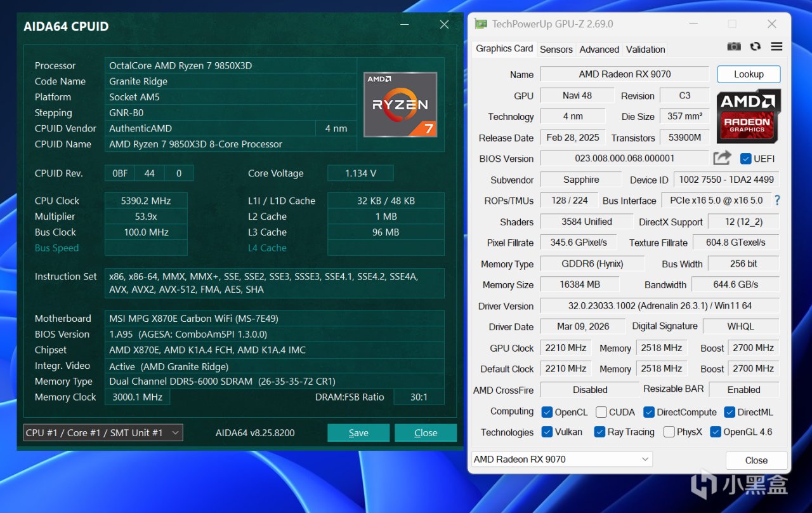Go to the Validation tab

tap(646, 49)
